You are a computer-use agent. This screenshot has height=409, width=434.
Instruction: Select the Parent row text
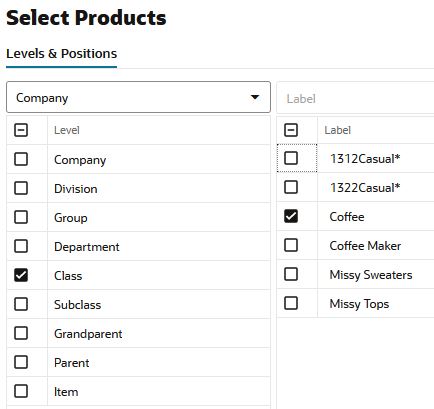click(x=71, y=363)
